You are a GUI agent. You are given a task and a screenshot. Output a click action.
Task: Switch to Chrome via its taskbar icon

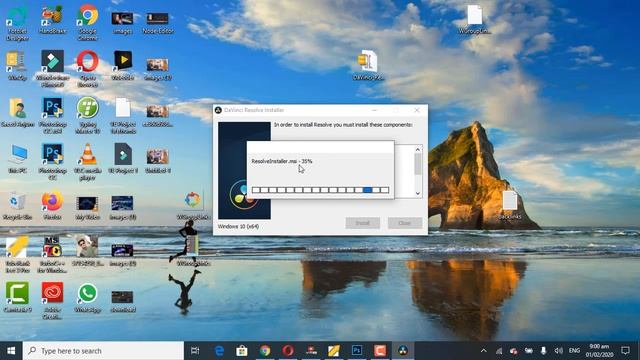pyautogui.click(x=265, y=351)
